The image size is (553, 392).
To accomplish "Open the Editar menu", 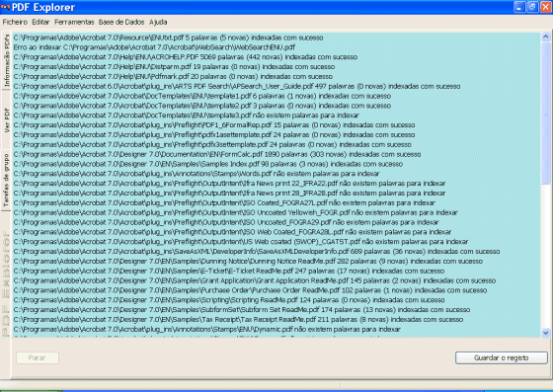I will [x=40, y=22].
